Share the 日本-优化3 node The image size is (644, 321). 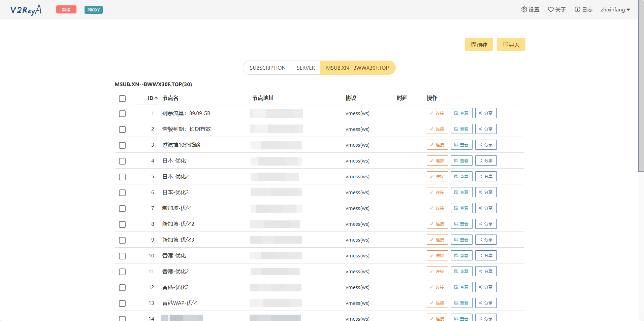coord(486,192)
